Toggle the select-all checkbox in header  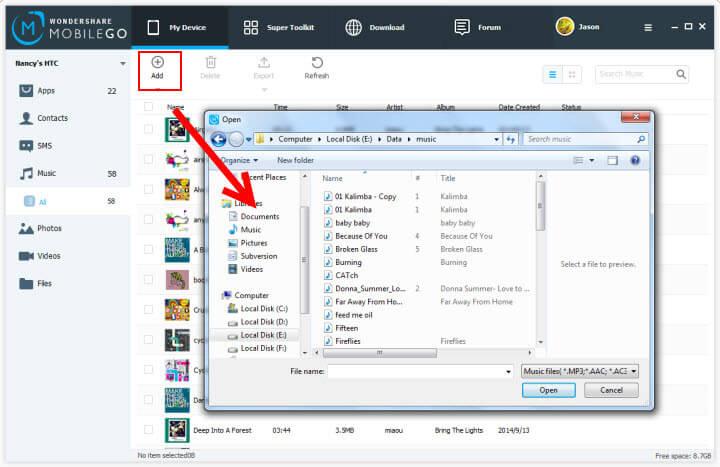click(148, 107)
